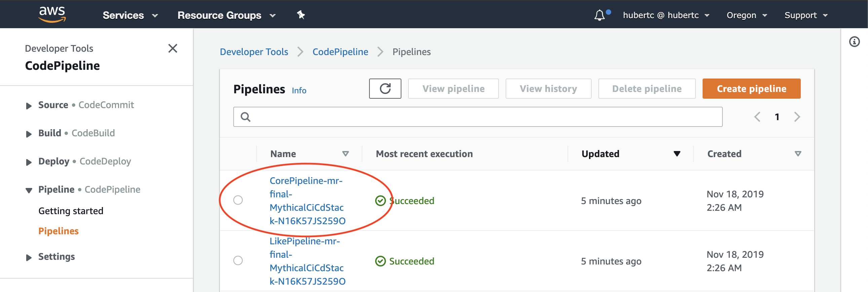Click the Succeeded status icon for CorePipeline
868x292 pixels.
[381, 201]
